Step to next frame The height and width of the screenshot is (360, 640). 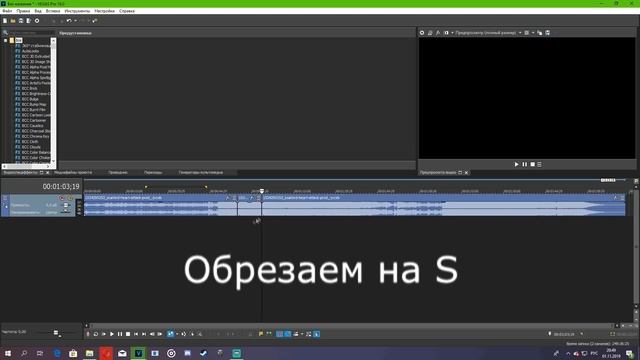[x=160, y=334]
